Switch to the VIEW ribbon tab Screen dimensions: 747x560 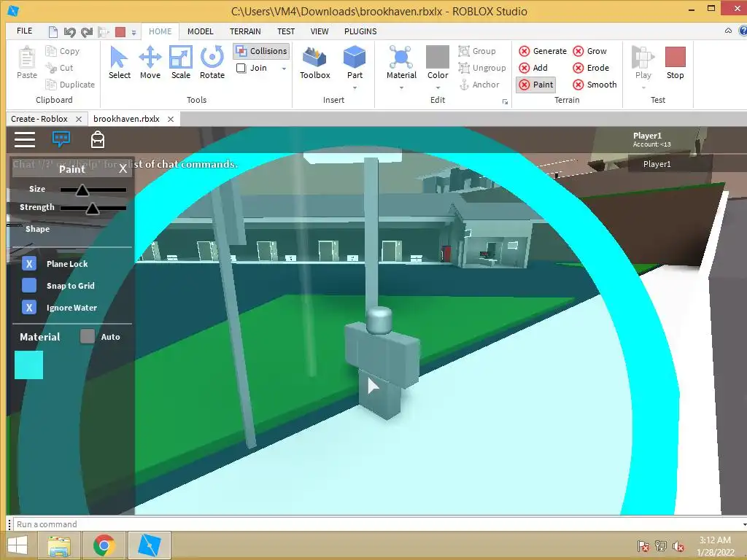[320, 31]
